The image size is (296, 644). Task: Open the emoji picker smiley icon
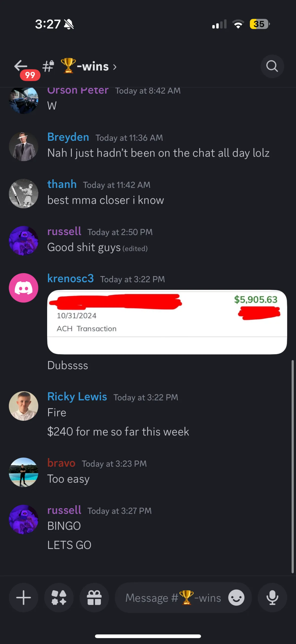pos(236,598)
